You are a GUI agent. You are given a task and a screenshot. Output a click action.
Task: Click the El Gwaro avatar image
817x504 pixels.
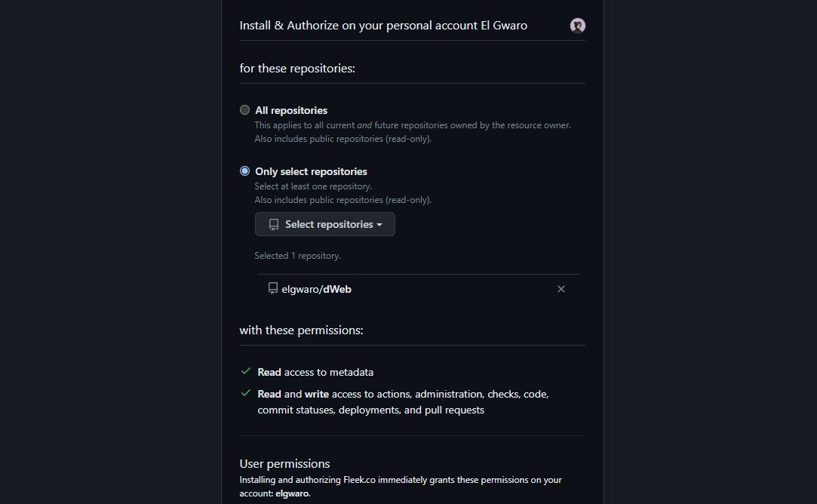(577, 25)
